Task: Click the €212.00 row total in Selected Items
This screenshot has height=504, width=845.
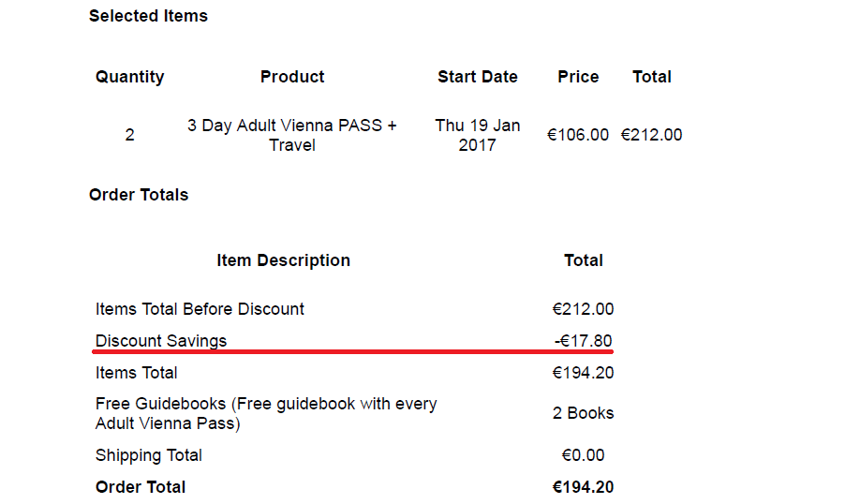Action: [651, 135]
